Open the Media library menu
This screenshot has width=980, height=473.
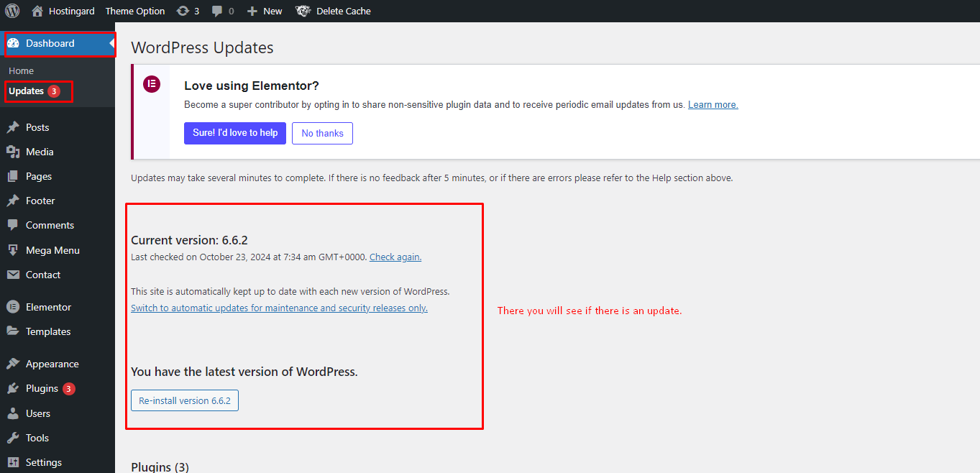[40, 152]
